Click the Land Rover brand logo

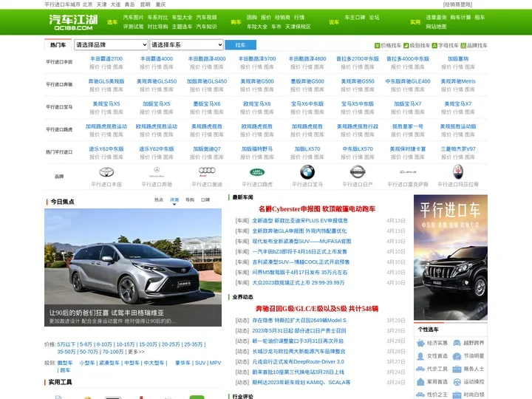[x=257, y=172]
